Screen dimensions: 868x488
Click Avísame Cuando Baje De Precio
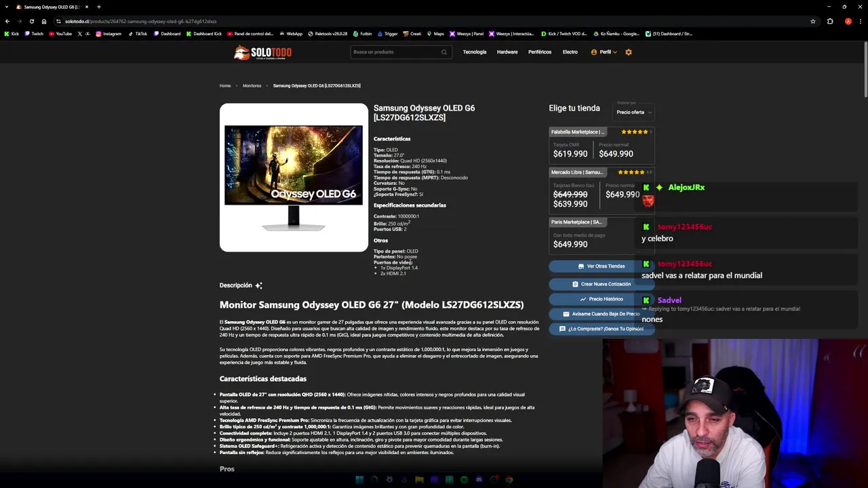(601, 314)
